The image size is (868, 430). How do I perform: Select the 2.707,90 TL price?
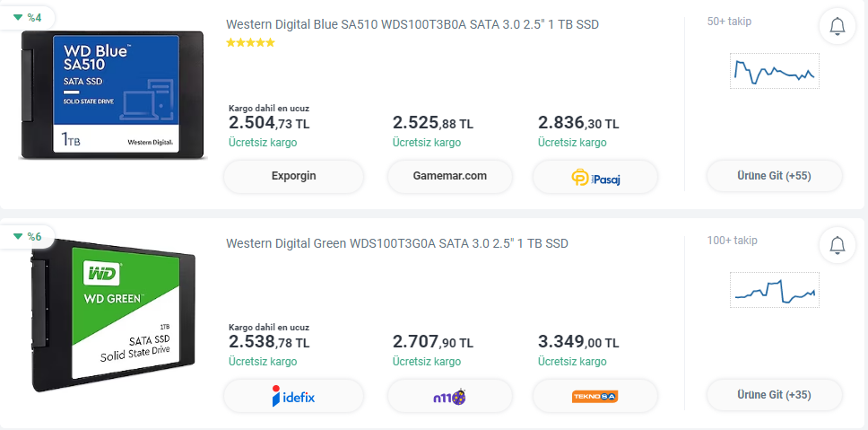[433, 342]
